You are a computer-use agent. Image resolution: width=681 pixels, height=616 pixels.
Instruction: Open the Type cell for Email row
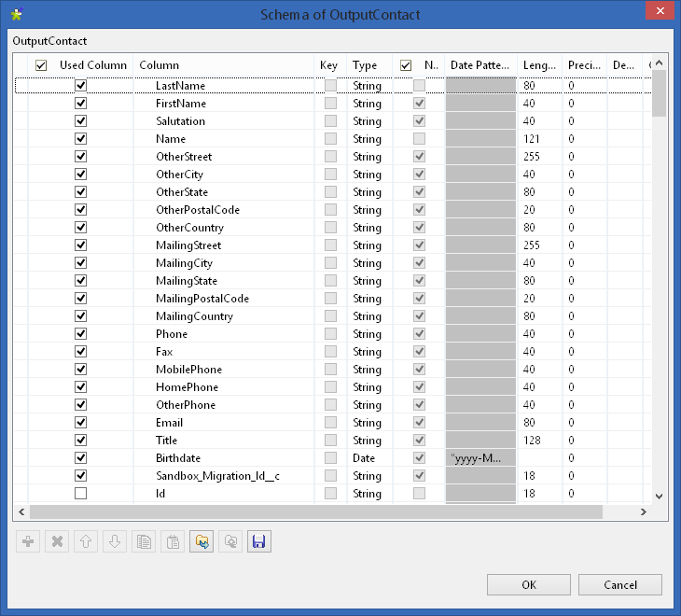coord(369,423)
